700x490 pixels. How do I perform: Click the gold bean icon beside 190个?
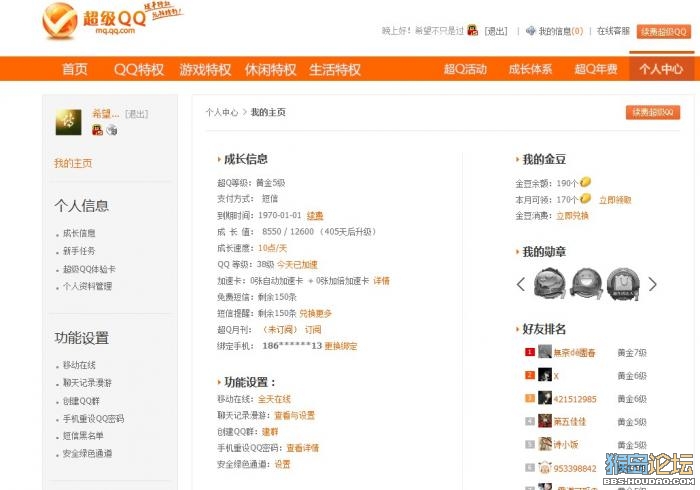[585, 182]
